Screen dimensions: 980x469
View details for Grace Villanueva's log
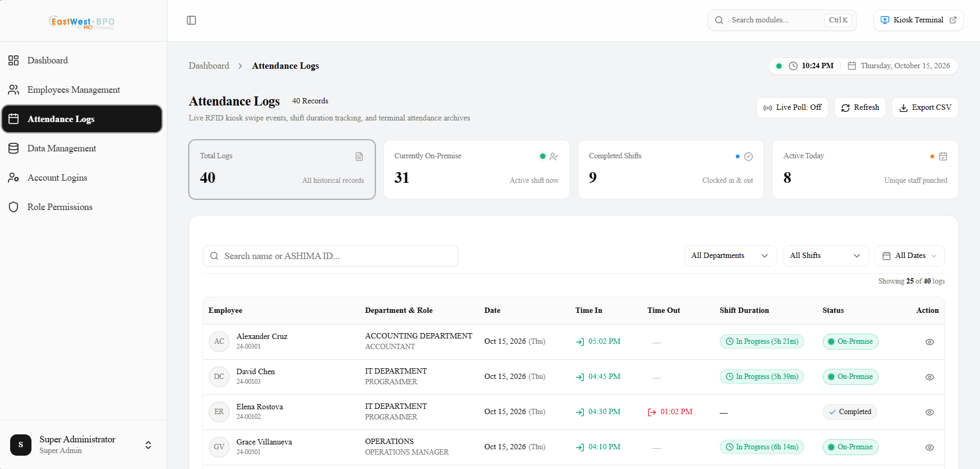click(930, 448)
